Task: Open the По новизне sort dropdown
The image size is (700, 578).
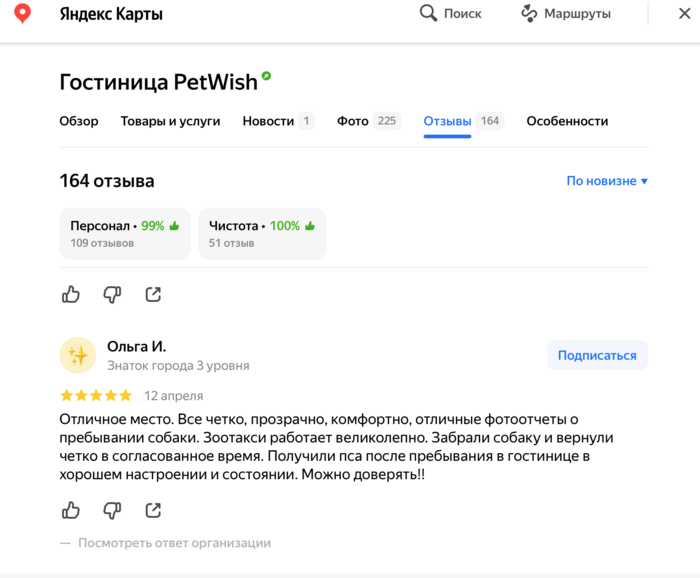Action: click(x=607, y=181)
